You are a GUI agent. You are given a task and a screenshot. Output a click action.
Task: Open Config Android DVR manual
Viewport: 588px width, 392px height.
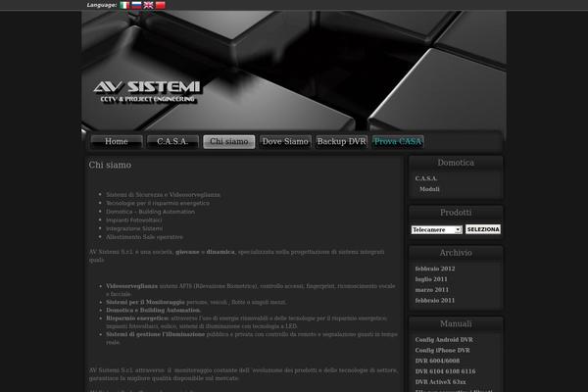tap(444, 339)
